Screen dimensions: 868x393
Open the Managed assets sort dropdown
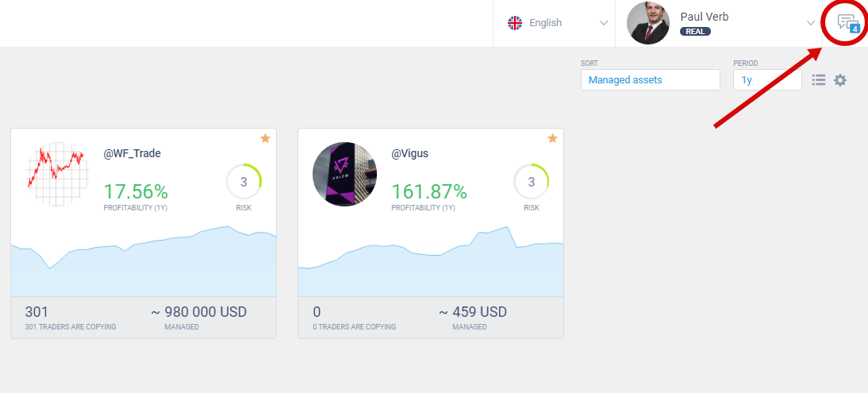click(x=650, y=80)
